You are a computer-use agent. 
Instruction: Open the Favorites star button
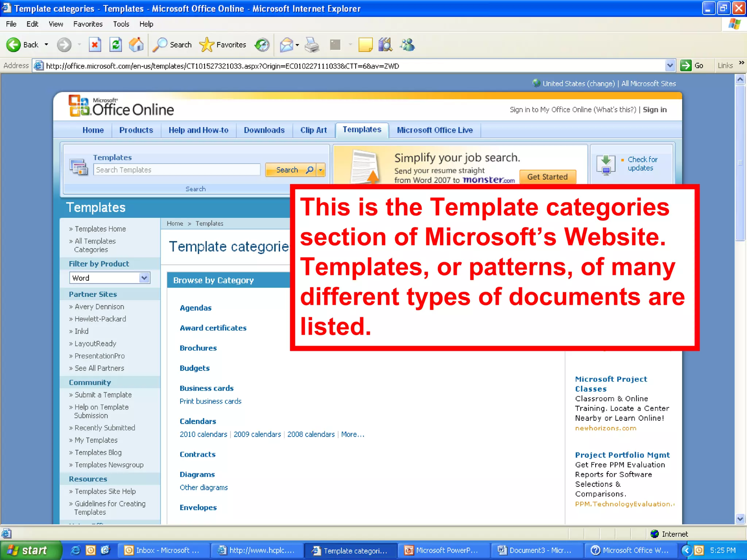223,45
